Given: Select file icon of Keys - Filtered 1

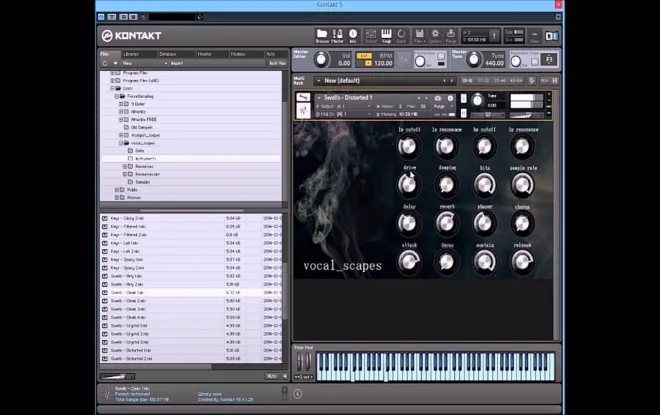Looking at the screenshot, I should click(x=104, y=226).
